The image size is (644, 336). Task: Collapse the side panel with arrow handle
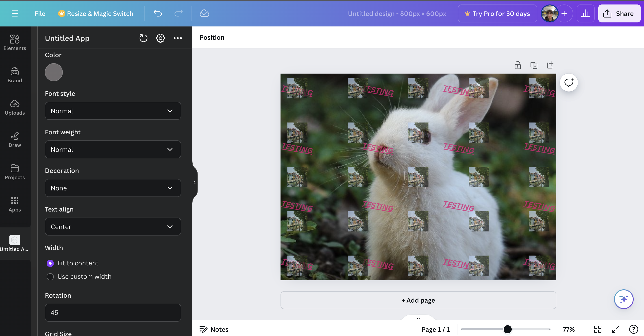point(194,183)
